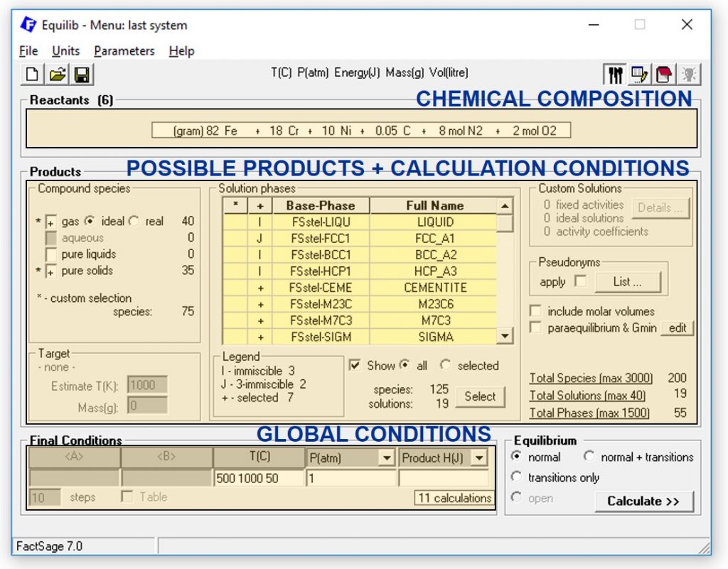The height and width of the screenshot is (569, 728).
Task: Click the FSstel-HCP1 phase row
Action: [360, 271]
